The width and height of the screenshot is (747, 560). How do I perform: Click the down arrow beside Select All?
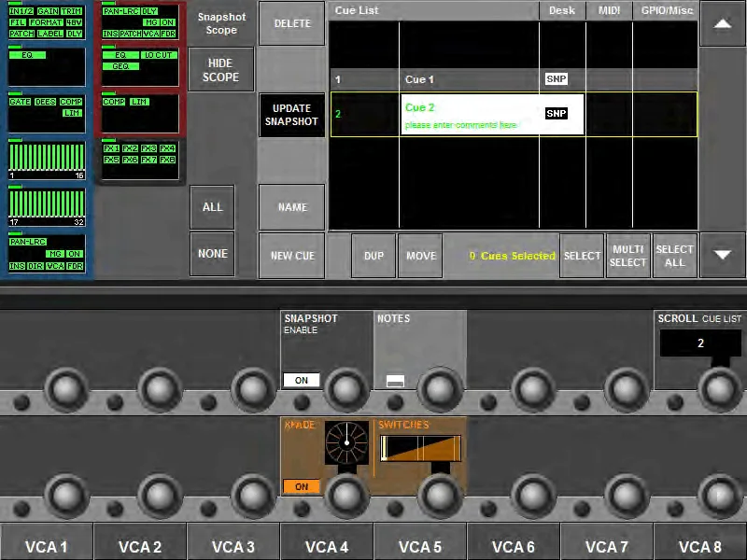[722, 255]
